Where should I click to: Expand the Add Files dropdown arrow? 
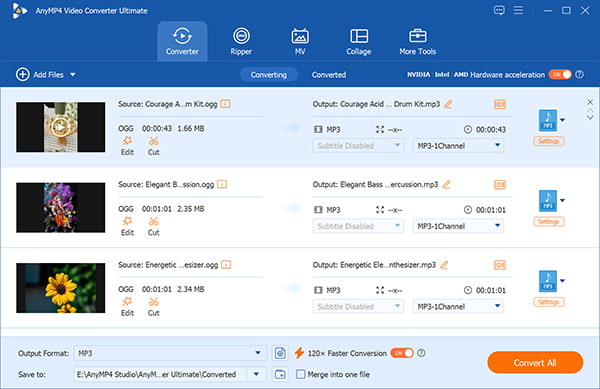pos(73,75)
